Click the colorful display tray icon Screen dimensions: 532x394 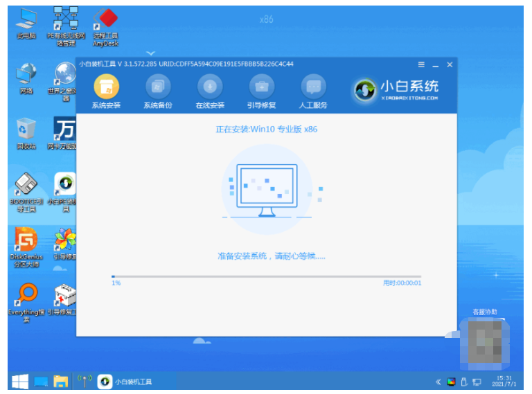[x=451, y=382]
